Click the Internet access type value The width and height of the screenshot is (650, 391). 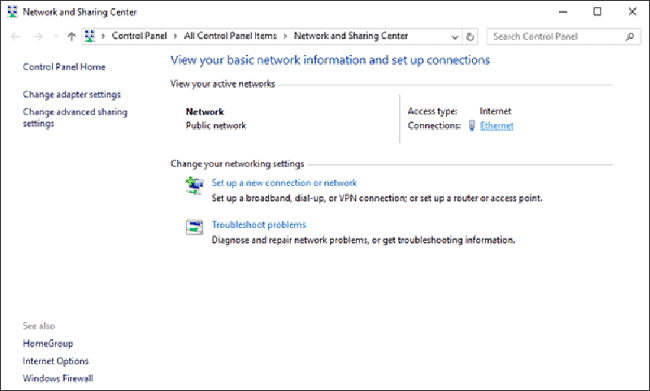(495, 111)
